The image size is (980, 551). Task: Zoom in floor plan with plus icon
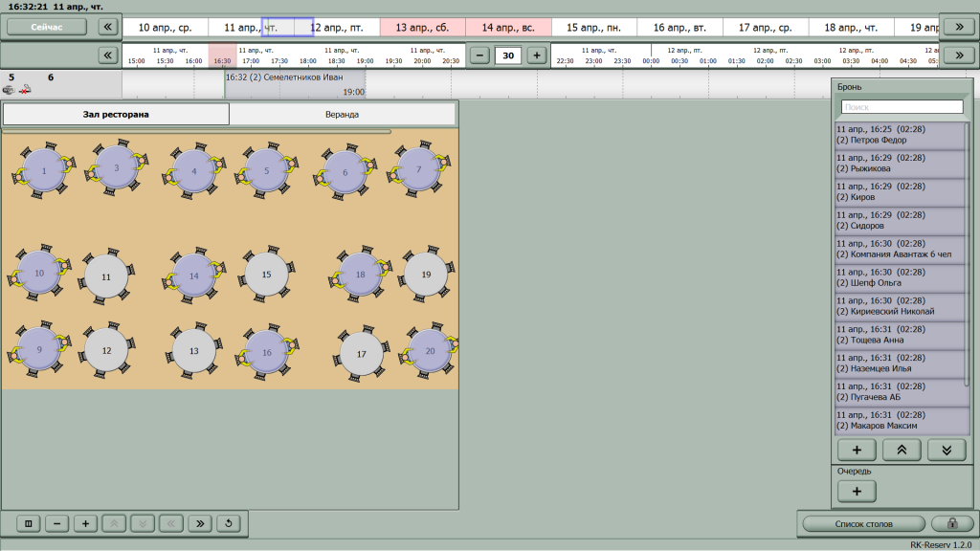tap(85, 523)
